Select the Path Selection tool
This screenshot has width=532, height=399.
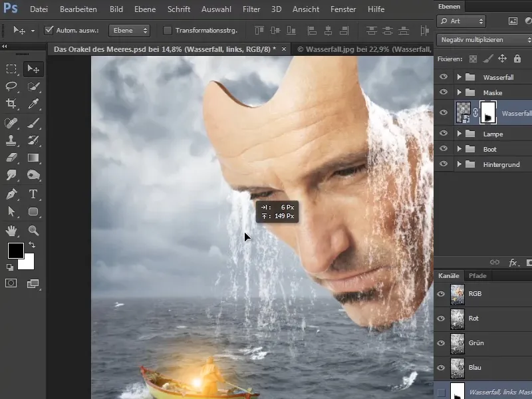pos(11,211)
